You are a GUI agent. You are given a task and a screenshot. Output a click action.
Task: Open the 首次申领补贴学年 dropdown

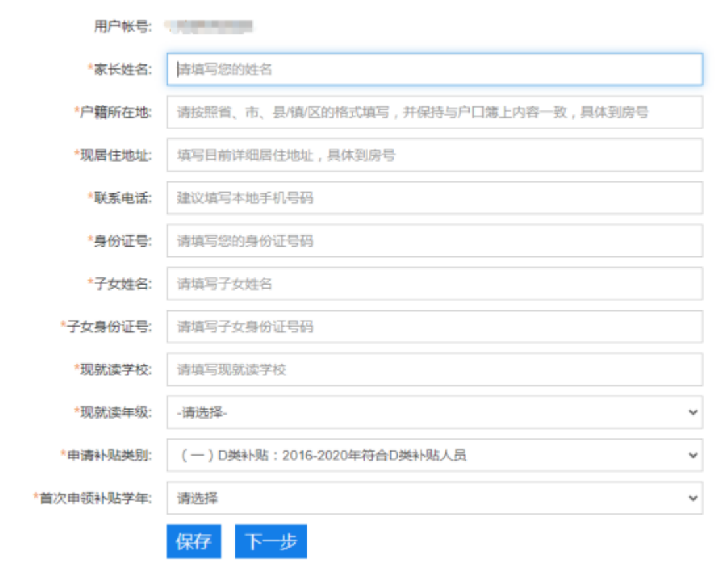[434, 498]
